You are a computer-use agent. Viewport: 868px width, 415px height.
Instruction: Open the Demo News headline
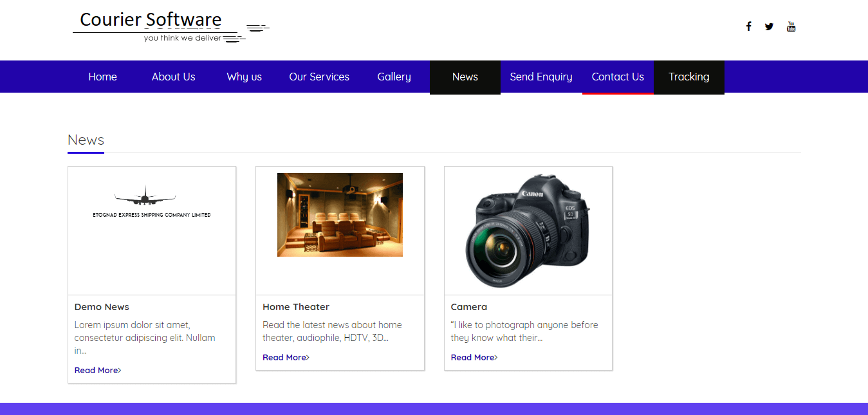tap(102, 307)
